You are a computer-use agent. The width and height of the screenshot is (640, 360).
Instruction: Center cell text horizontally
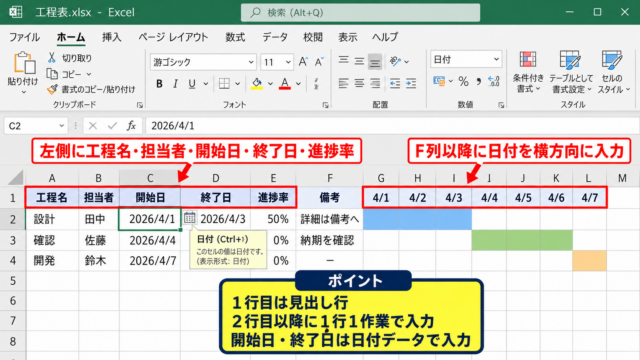359,84
